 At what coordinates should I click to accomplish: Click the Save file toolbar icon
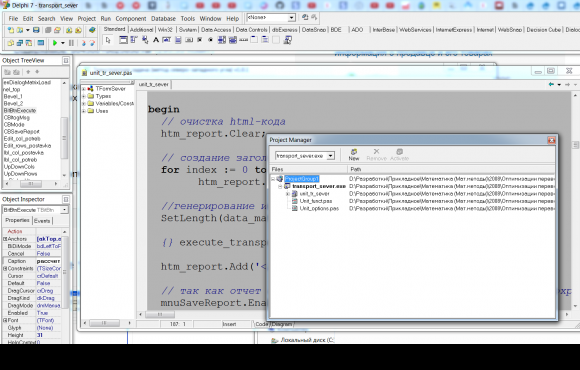coord(36,30)
